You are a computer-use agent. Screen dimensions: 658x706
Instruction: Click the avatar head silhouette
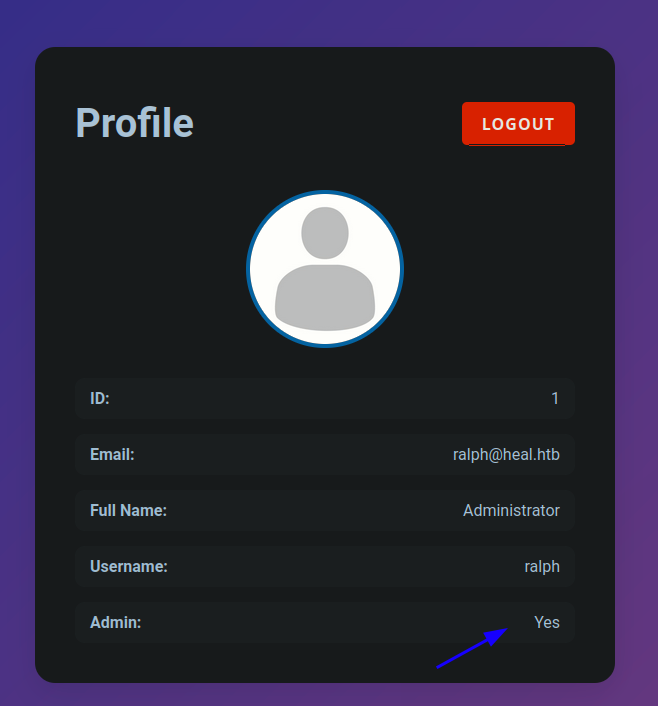pyautogui.click(x=325, y=233)
